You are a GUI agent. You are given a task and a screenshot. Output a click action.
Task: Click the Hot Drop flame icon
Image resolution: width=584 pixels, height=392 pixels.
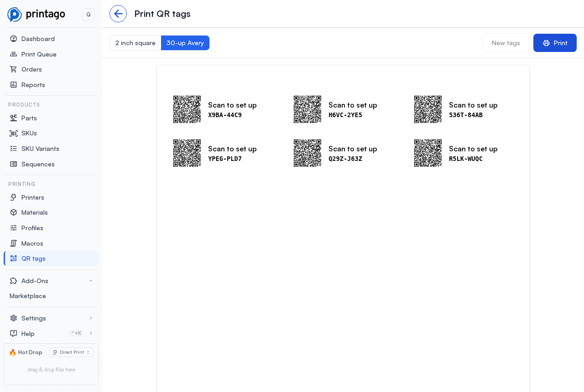pos(13,352)
